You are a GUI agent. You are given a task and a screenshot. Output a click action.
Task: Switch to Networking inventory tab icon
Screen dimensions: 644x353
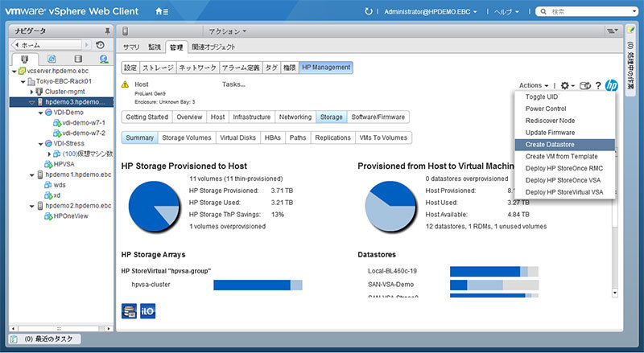[104, 60]
